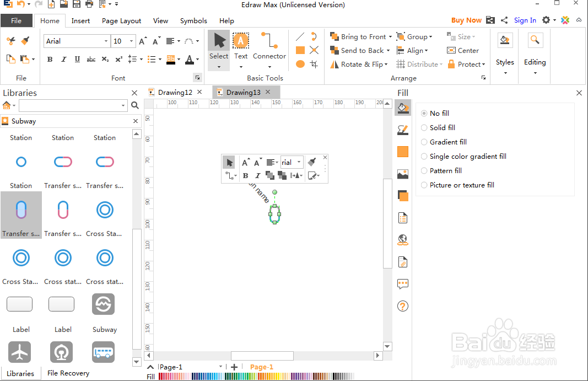Open the Line style panel icon in sidebar
The width and height of the screenshot is (588, 381).
click(403, 130)
